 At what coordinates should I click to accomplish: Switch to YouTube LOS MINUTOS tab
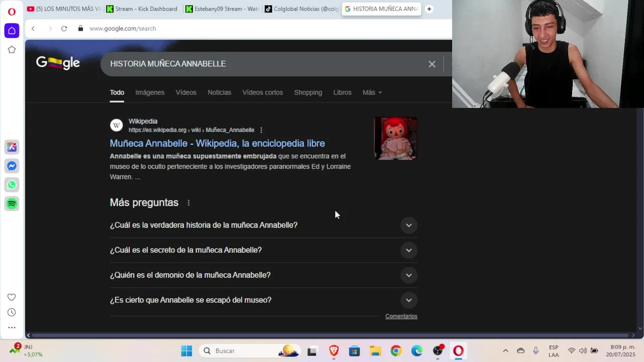click(x=64, y=9)
